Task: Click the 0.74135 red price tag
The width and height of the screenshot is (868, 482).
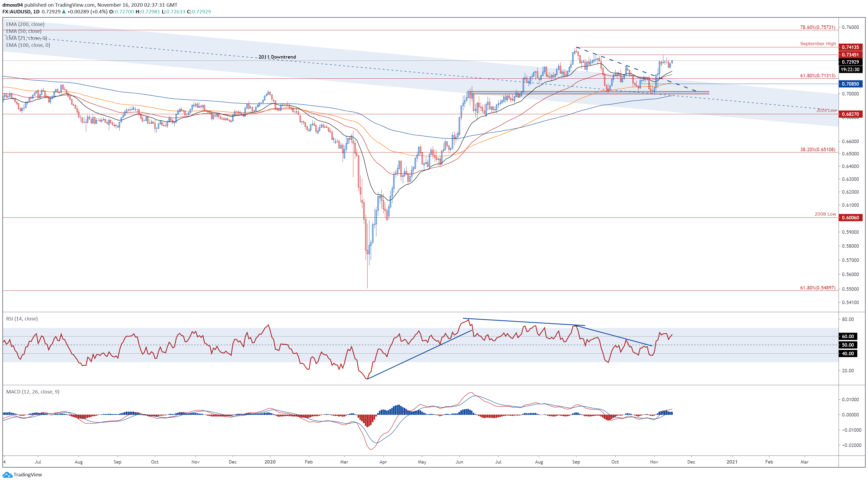Action: pos(850,47)
